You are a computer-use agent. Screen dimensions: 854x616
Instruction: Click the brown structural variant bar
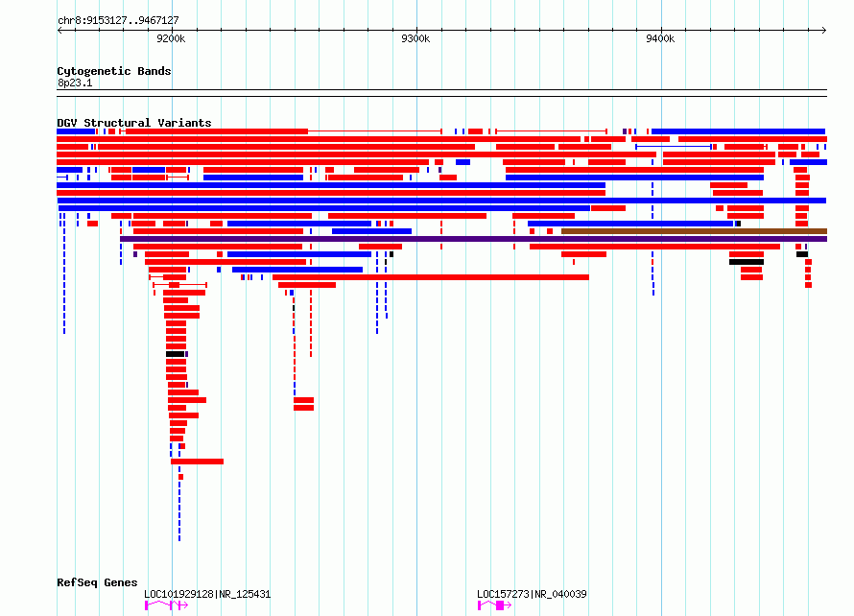[694, 231]
